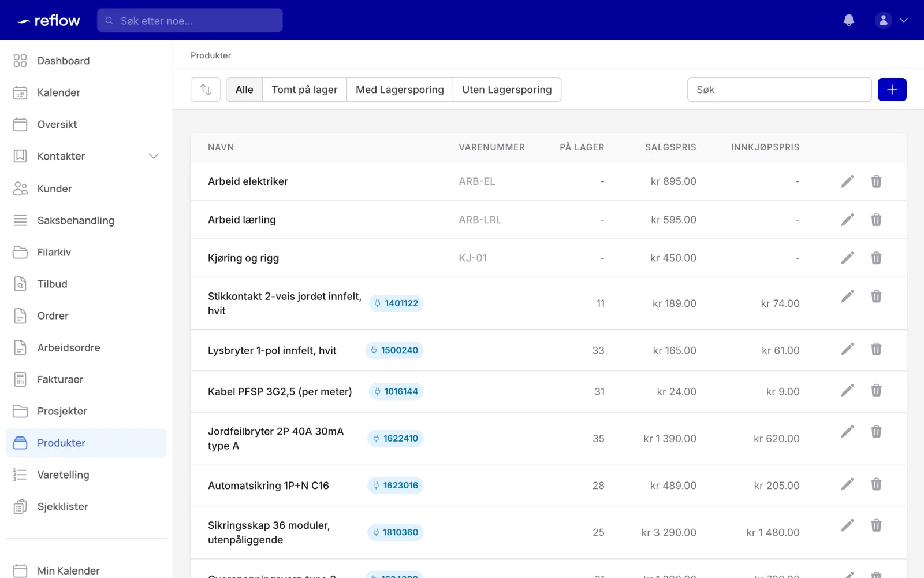The image size is (924, 578).
Task: Click the 1401122 article number badge
Action: tap(396, 303)
